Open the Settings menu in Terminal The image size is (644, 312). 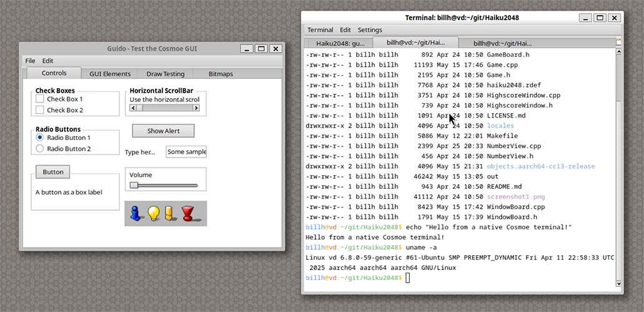click(x=370, y=30)
